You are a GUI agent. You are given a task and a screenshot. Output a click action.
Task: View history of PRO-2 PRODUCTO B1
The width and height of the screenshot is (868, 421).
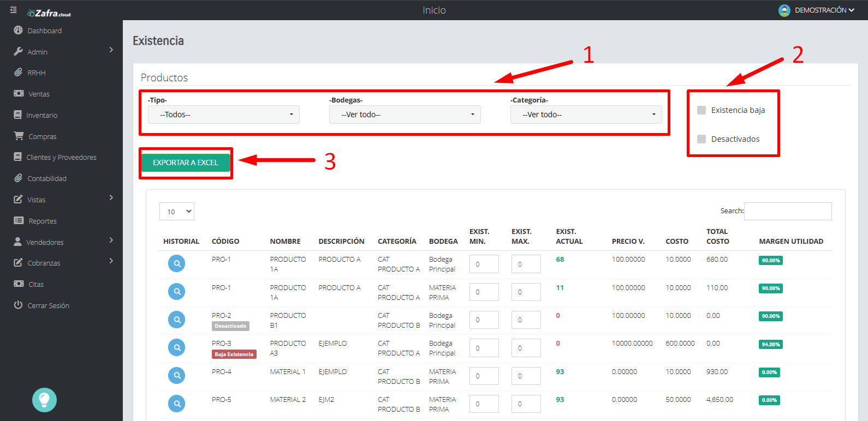tap(176, 320)
